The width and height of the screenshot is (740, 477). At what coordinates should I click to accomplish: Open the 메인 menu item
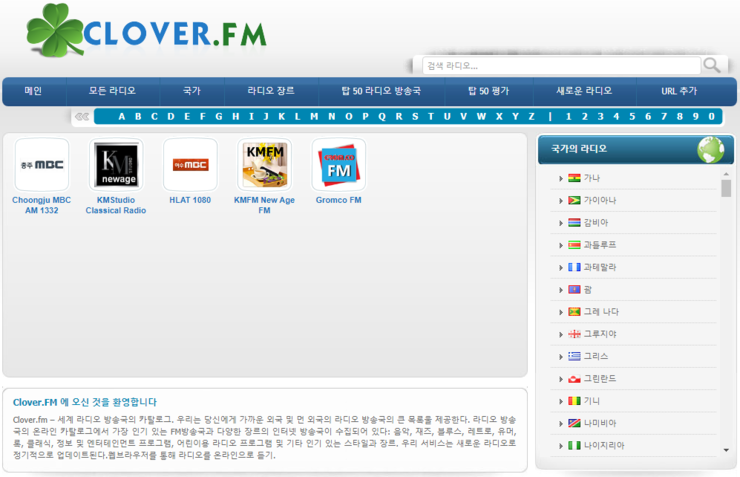pos(33,91)
